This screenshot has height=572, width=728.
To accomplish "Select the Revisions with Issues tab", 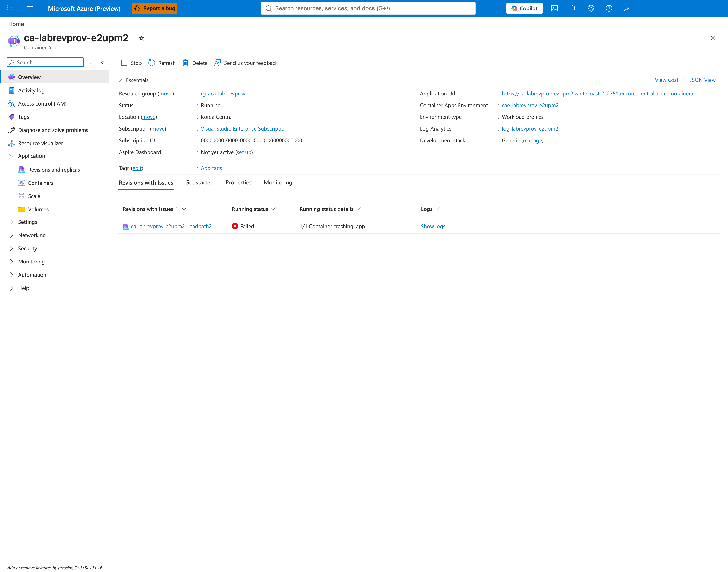I will pyautogui.click(x=146, y=183).
